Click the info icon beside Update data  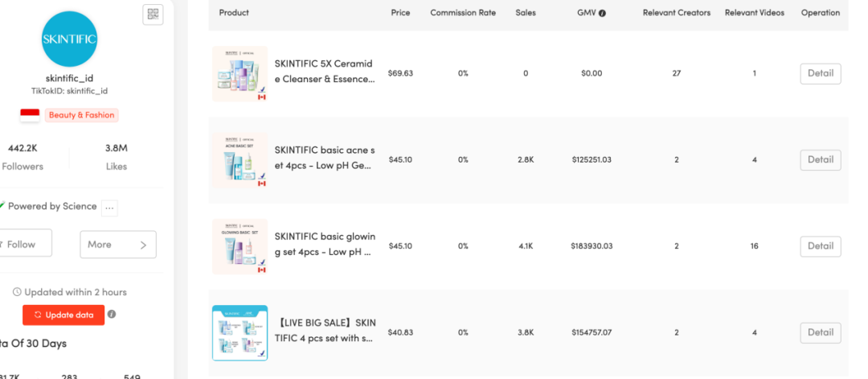(x=112, y=314)
